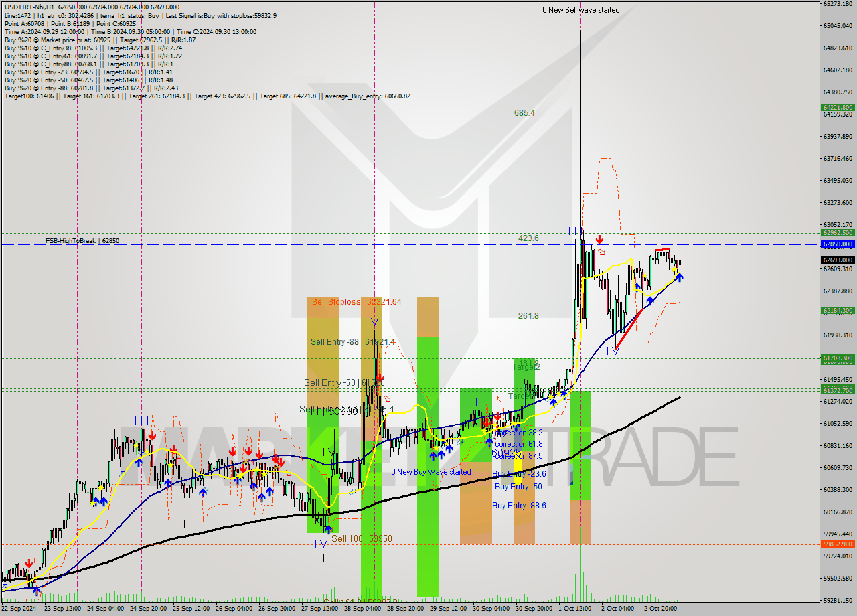Click the 59281.350 price axis value
Viewport: 857px width, 616px height.
click(838, 600)
